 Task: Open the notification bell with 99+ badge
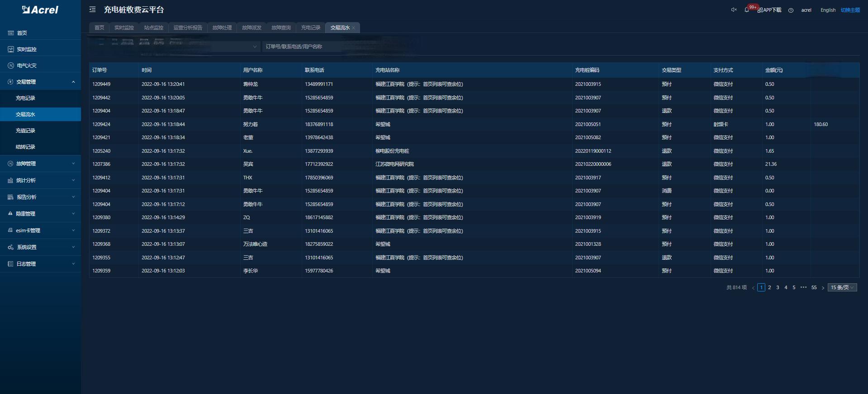tap(747, 10)
